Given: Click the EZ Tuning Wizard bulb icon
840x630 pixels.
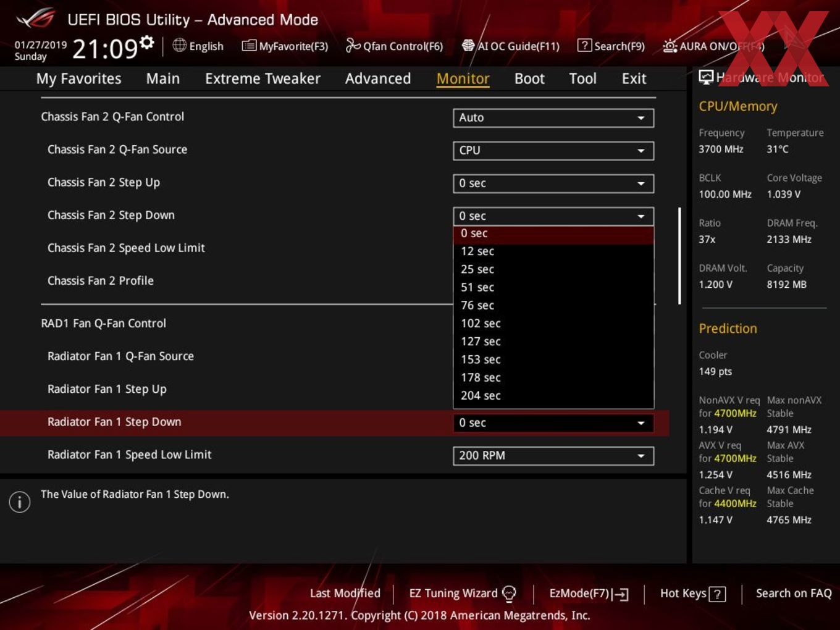Looking at the screenshot, I should 509,594.
